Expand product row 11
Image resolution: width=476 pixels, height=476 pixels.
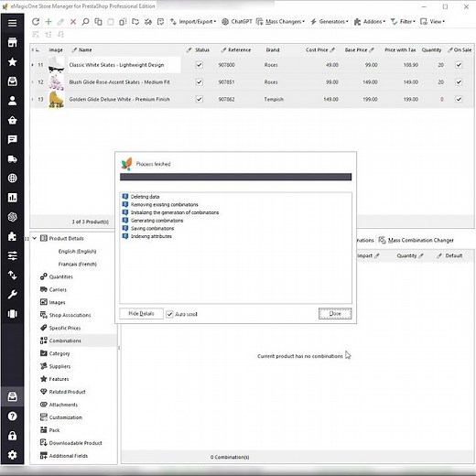pyautogui.click(x=33, y=65)
